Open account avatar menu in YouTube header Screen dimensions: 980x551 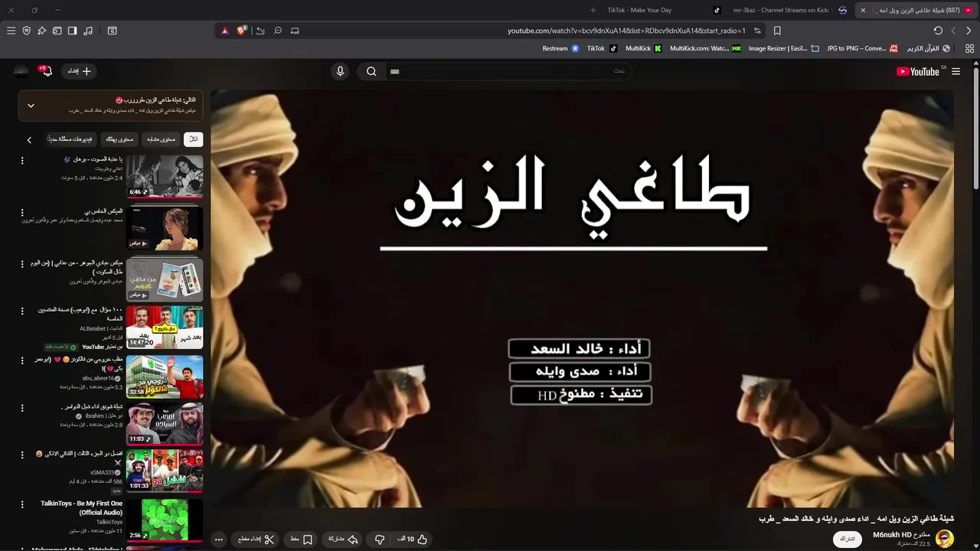21,71
